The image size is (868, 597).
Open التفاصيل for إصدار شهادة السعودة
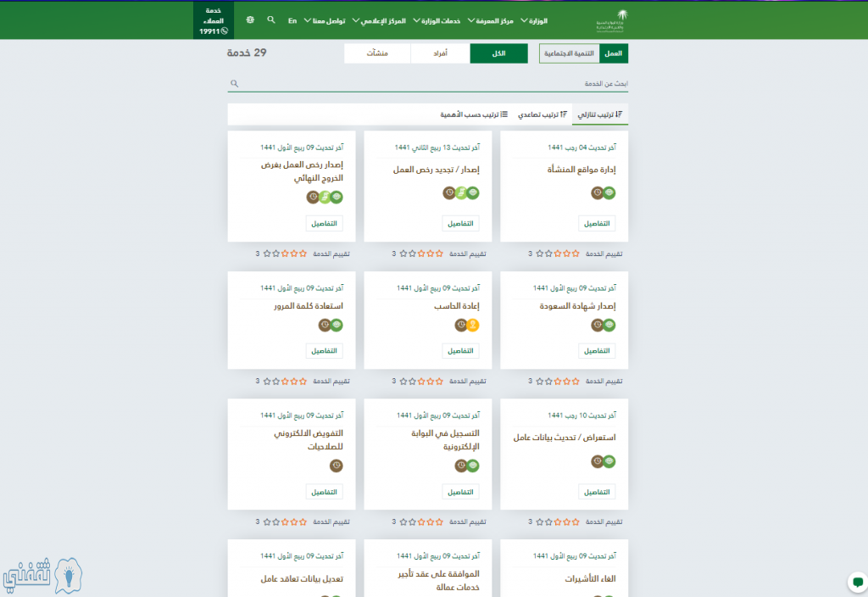click(x=597, y=350)
